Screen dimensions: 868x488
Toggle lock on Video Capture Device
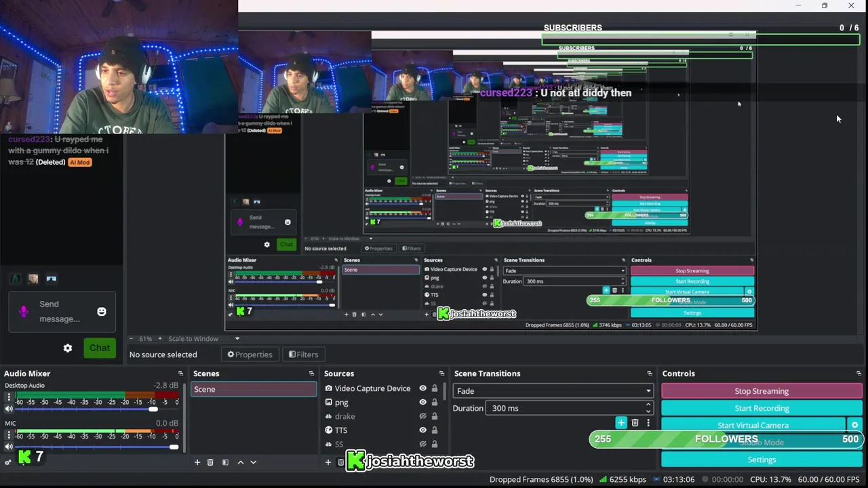(x=435, y=388)
